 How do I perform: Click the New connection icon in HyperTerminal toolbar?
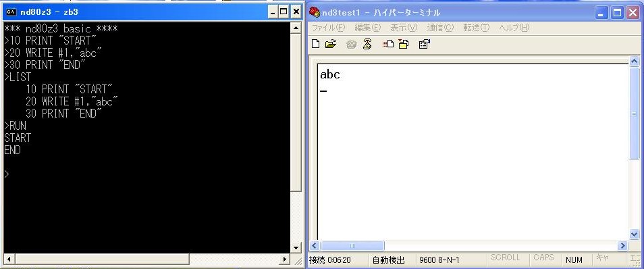point(315,44)
